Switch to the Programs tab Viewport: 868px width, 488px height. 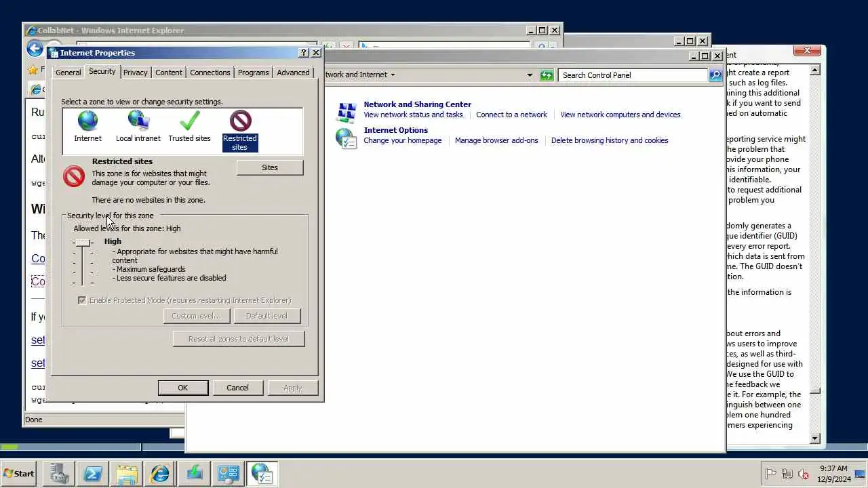[254, 73]
